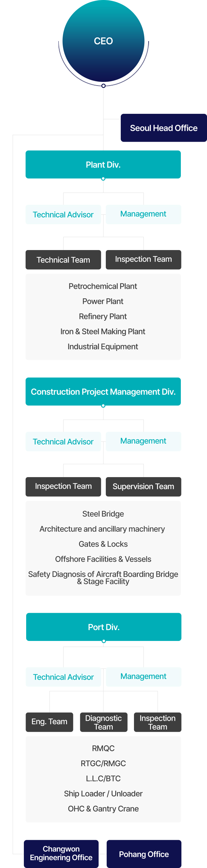The width and height of the screenshot is (207, 868).
Task: Select the Diagnostic Team box
Action: pyautogui.click(x=103, y=722)
